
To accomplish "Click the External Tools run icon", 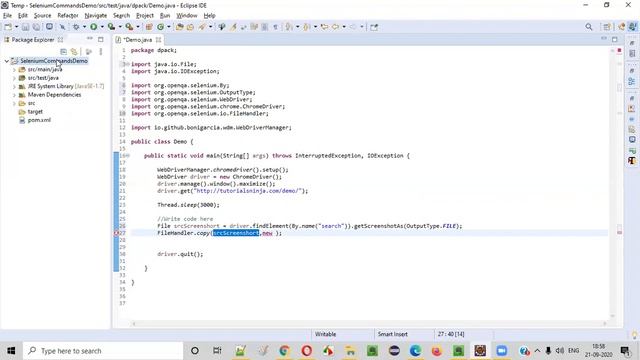I will click(x=129, y=27).
